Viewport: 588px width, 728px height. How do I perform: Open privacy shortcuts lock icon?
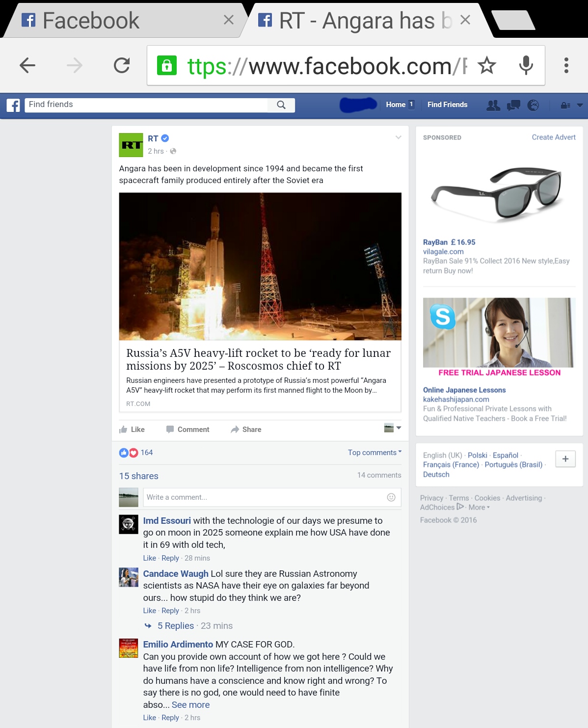(x=565, y=105)
